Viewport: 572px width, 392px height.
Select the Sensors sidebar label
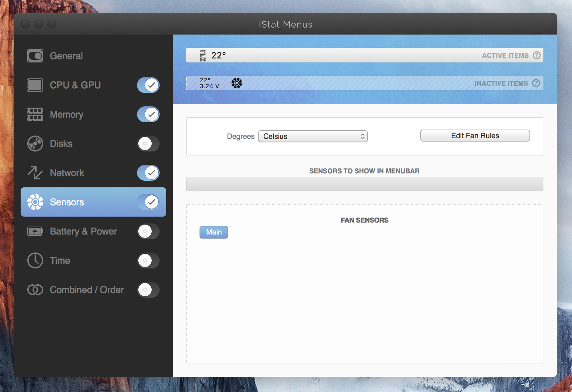point(67,202)
